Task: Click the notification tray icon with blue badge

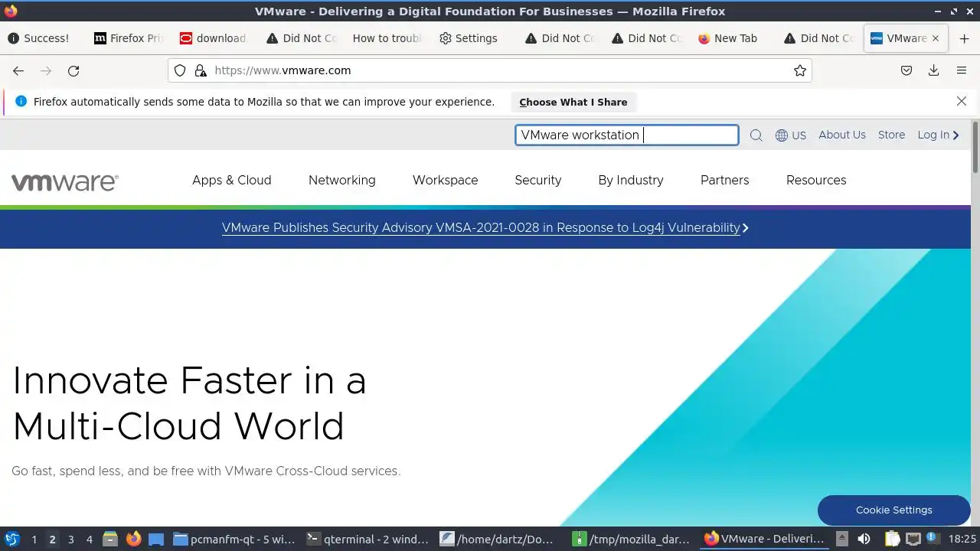Action: [933, 539]
